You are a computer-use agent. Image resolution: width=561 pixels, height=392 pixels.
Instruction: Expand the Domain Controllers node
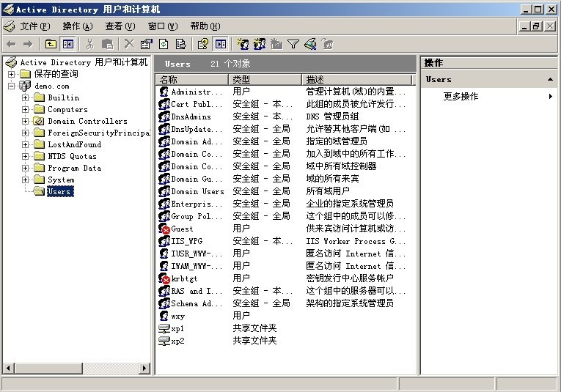point(25,121)
